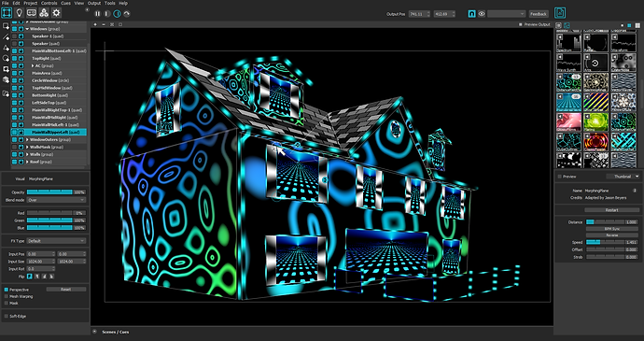Image resolution: width=644 pixels, height=341 pixels.
Task: Open the Project menu
Action: [x=31, y=3]
